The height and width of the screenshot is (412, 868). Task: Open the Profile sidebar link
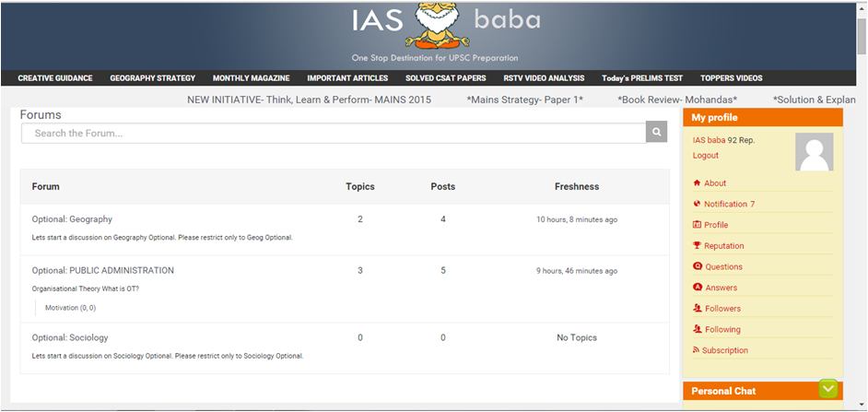[716, 226]
